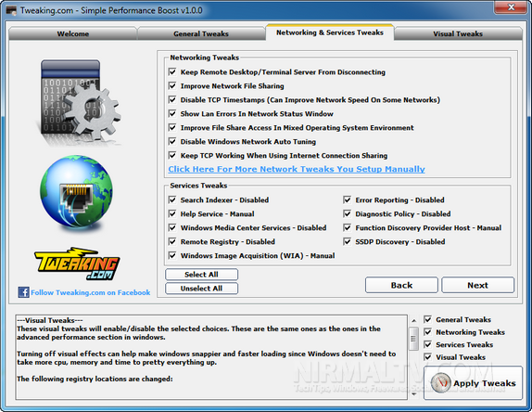Go Back to previous page
The width and height of the screenshot is (532, 412).
click(x=401, y=285)
